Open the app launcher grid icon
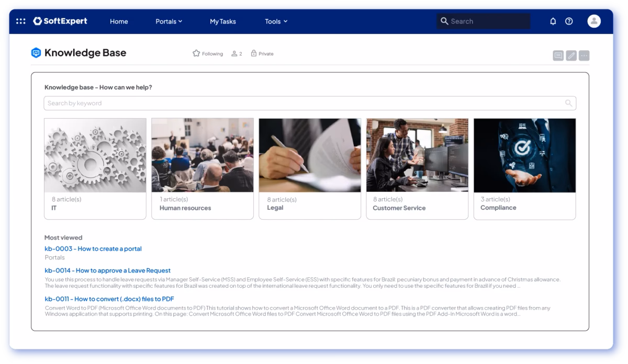This screenshot has height=364, width=628. 21,21
